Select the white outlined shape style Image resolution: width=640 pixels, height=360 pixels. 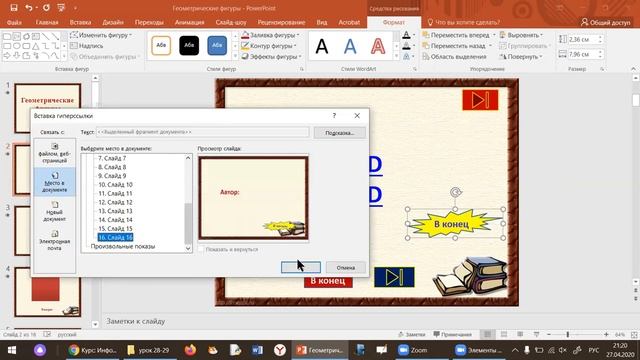click(x=161, y=45)
